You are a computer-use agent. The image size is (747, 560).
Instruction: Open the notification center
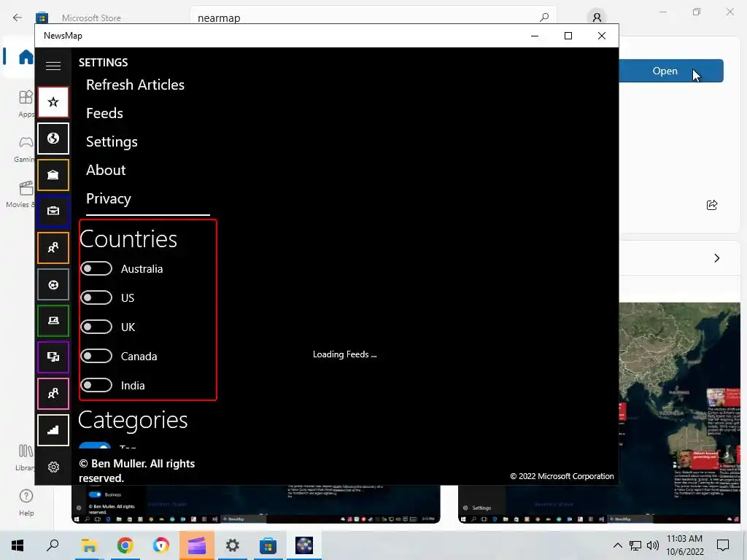tap(723, 545)
